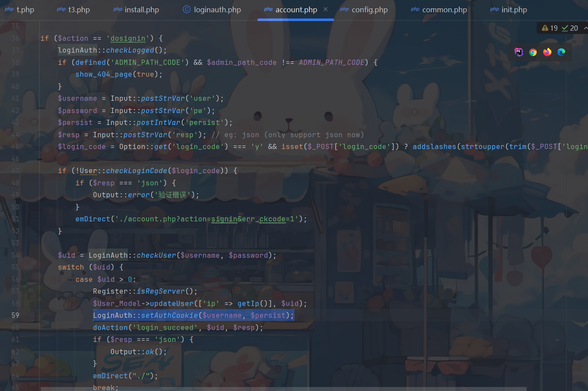Open the file in Firefox browser
Screen dimensions: 588x391
tap(547, 52)
